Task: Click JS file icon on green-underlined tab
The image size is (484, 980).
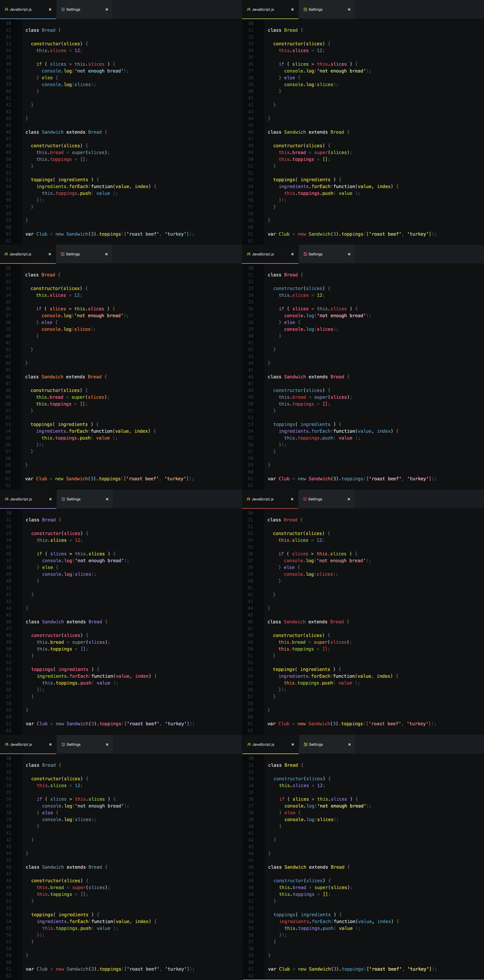Action: (249, 9)
